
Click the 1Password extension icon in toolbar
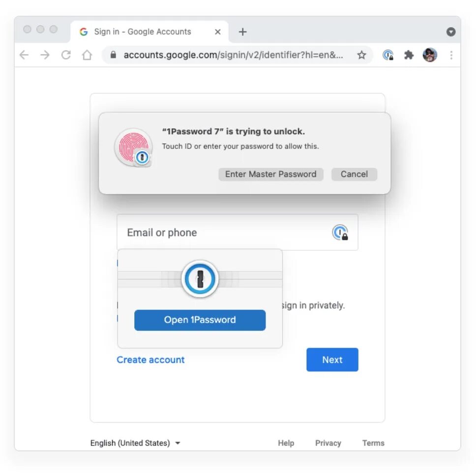(x=388, y=55)
